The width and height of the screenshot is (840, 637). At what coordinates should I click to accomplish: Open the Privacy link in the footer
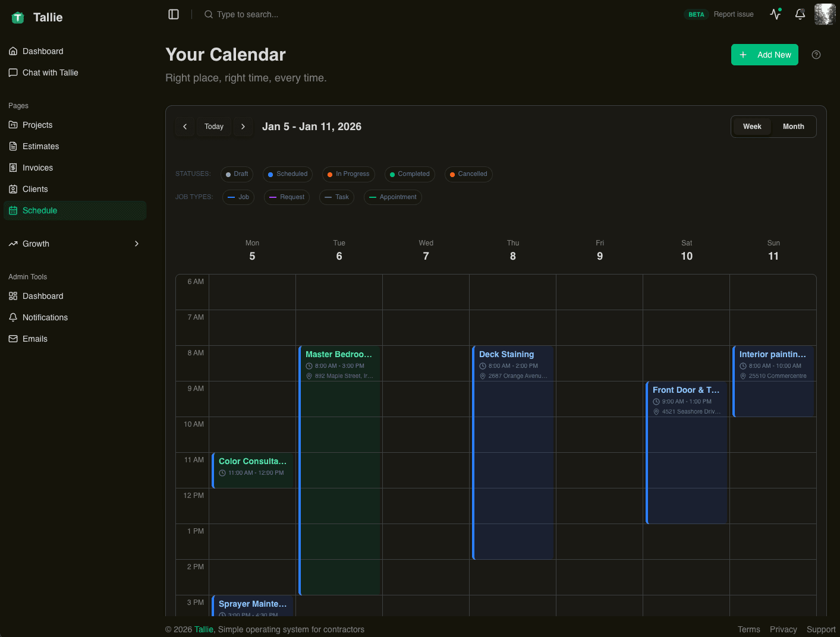(x=783, y=629)
